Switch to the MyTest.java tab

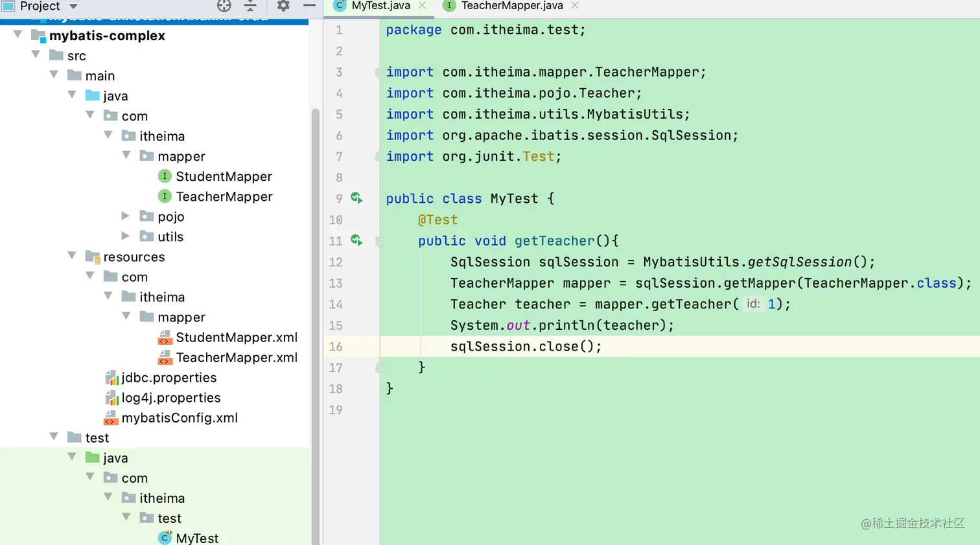tap(381, 6)
